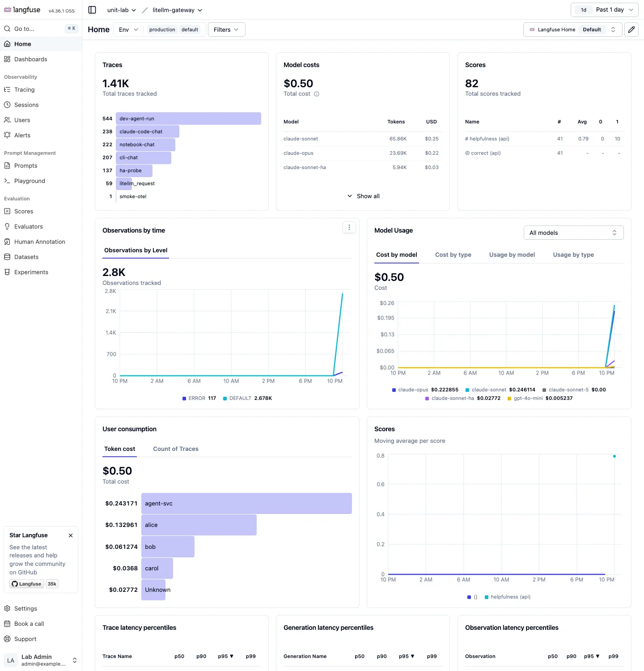Open Dashboards via its grid icon
Viewport: 644px width, 671px height.
[7, 59]
